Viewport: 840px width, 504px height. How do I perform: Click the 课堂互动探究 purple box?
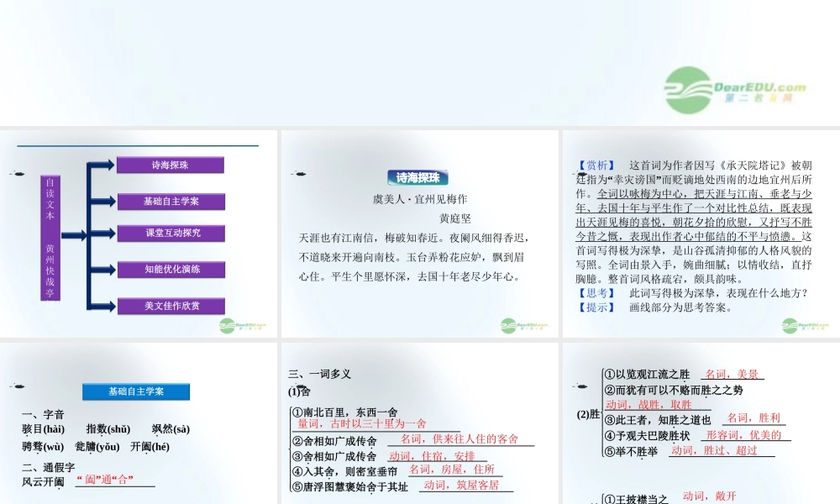tap(171, 233)
